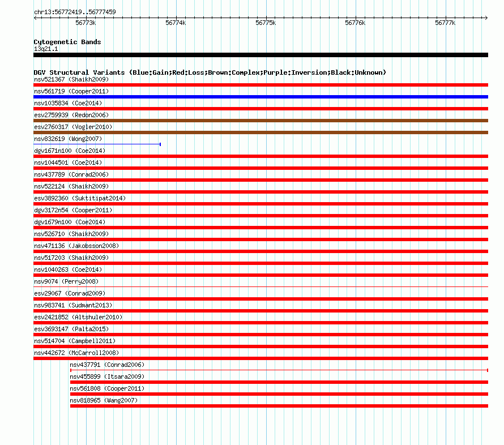The image size is (504, 445).
Task: Select the thin blue nsv832619 feature line
Action: coord(97,144)
